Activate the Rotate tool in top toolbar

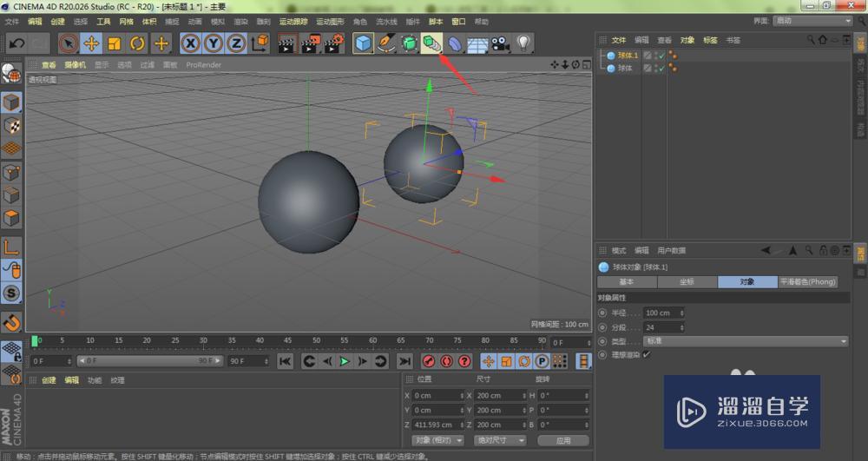[x=138, y=43]
